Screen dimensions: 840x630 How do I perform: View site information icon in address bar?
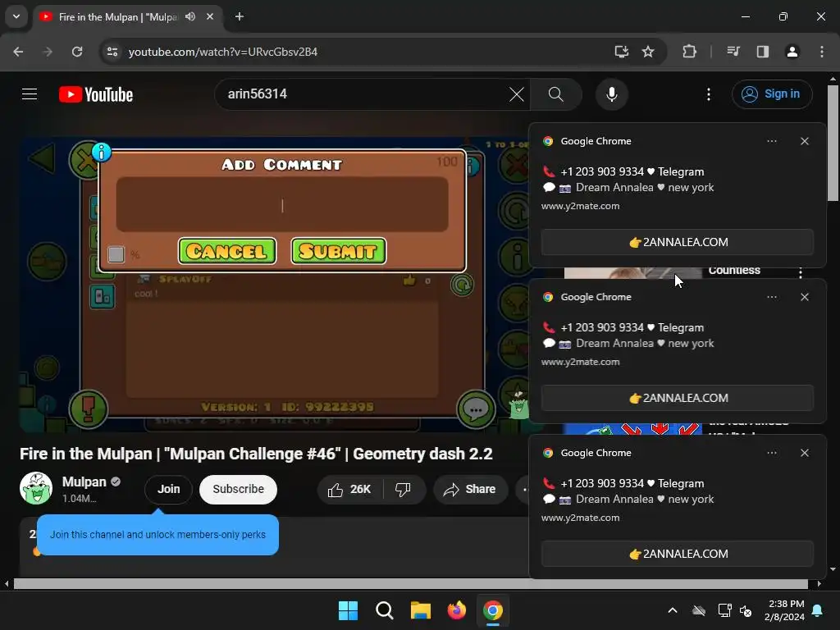tap(112, 52)
